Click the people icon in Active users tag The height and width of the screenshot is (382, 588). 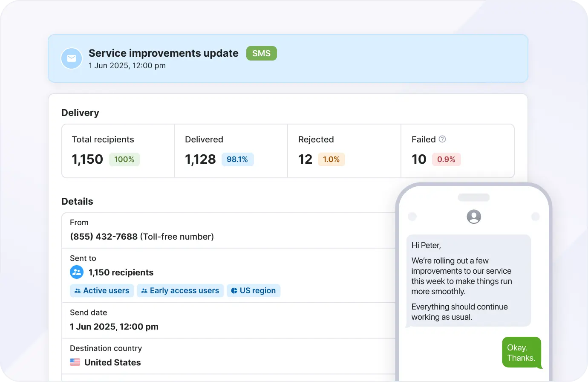78,291
